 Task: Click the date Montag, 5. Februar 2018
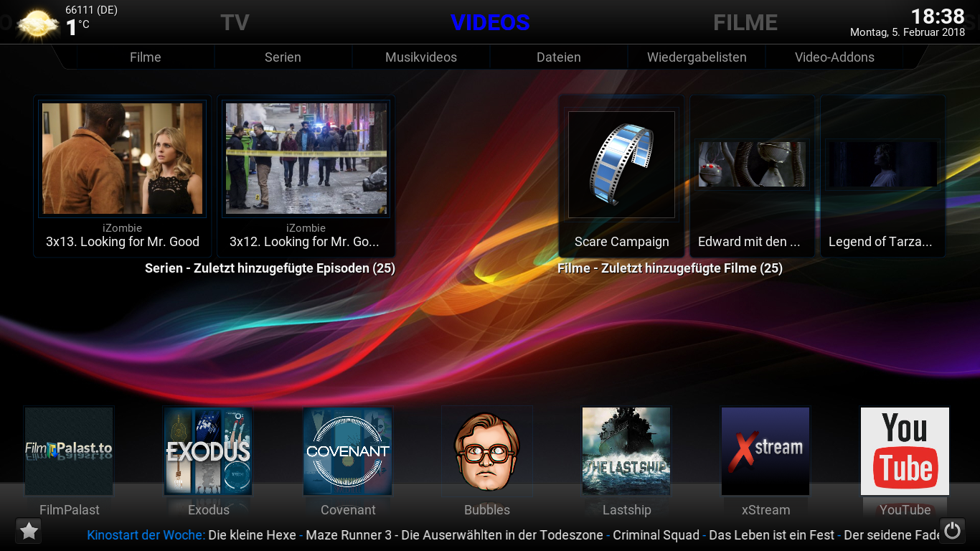(908, 32)
